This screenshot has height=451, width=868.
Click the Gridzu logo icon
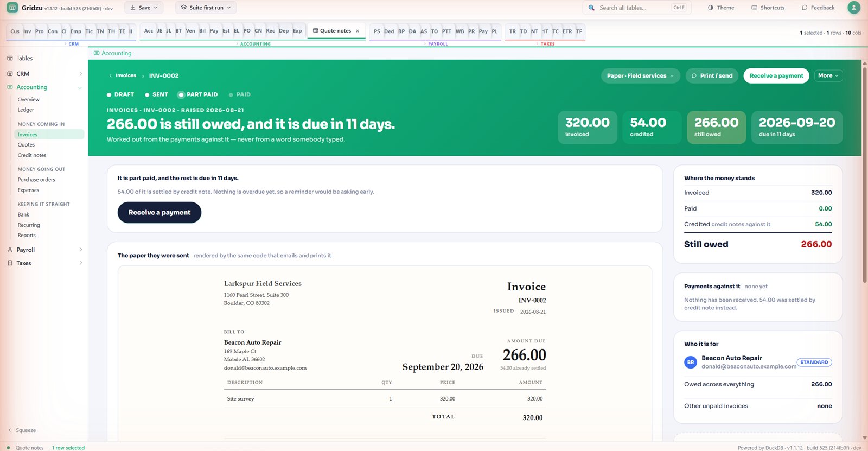pyautogui.click(x=12, y=8)
